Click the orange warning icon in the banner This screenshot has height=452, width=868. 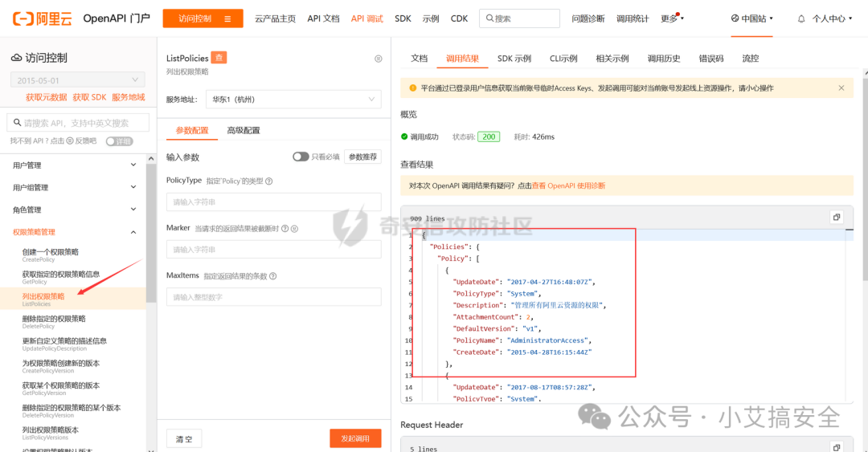point(412,88)
